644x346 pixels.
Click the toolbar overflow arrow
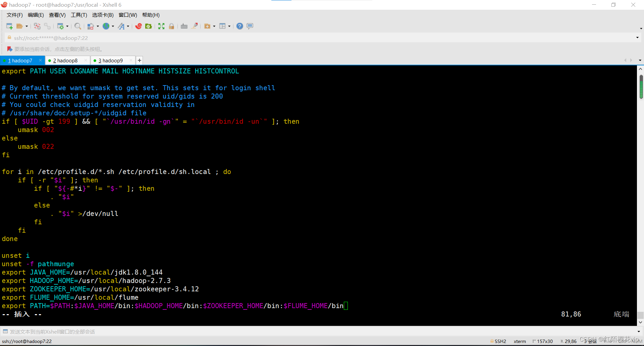pos(641,28)
